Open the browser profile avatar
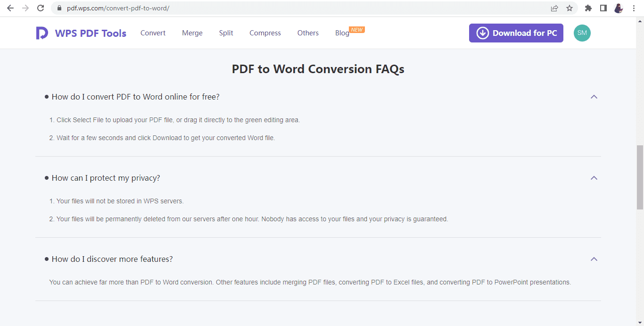The width and height of the screenshot is (644, 326). pyautogui.click(x=618, y=8)
